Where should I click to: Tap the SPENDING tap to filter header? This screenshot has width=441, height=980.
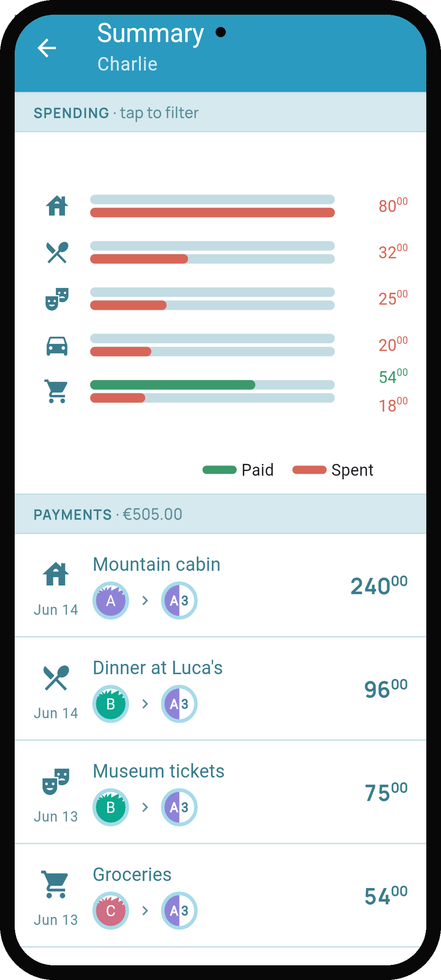pyautogui.click(x=220, y=113)
